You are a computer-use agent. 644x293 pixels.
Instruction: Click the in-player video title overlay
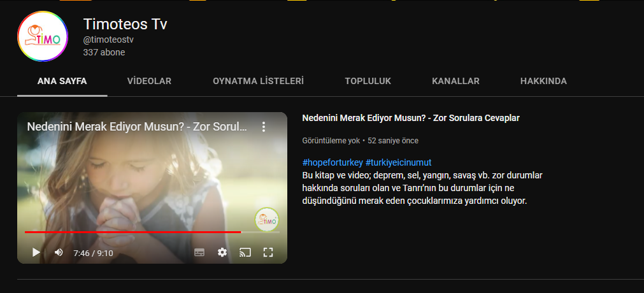point(137,127)
